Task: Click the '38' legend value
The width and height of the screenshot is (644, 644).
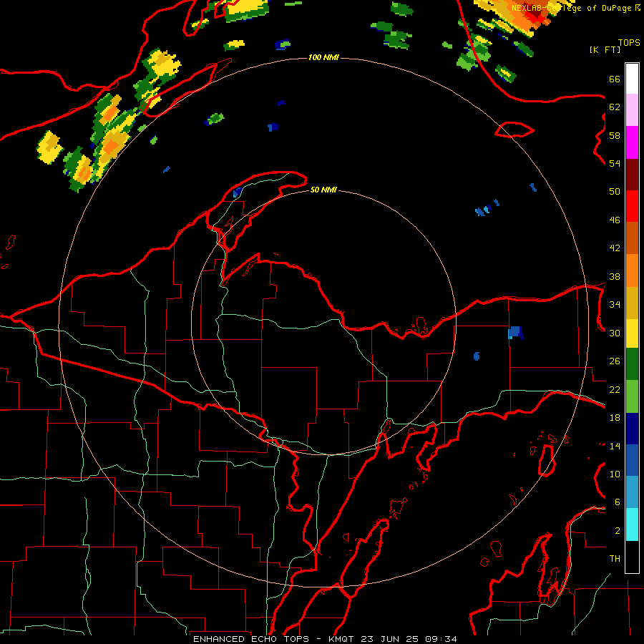Action: (615, 276)
